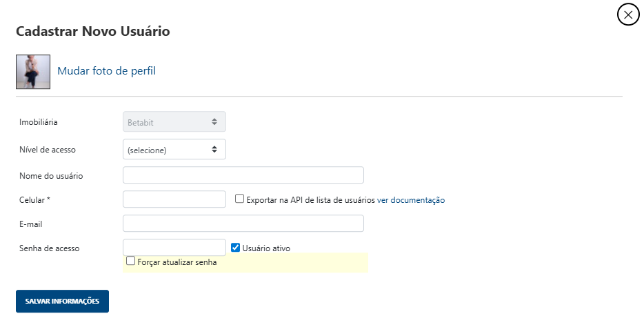Click the arrows on the (selecione) combo box
644x325 pixels.
(x=214, y=149)
